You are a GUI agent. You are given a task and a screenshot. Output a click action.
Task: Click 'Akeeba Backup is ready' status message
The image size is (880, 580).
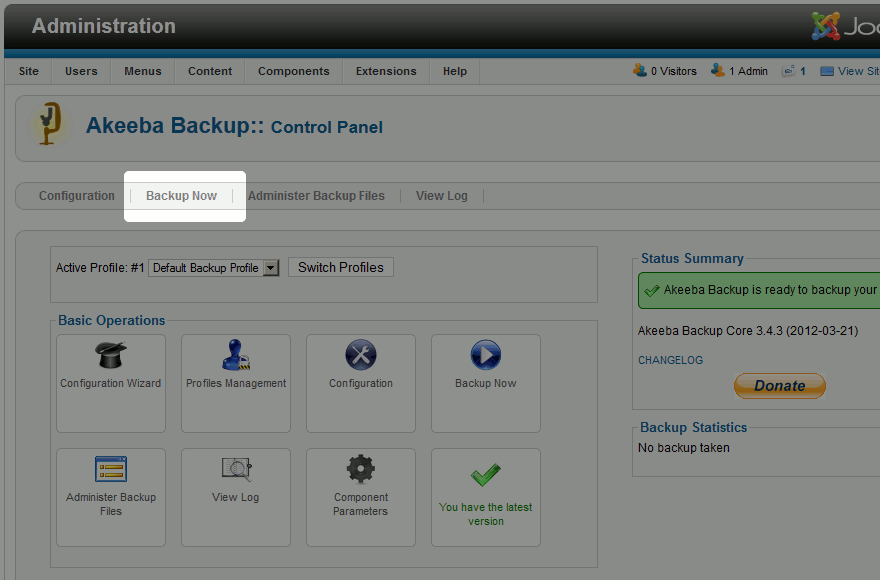pos(772,290)
